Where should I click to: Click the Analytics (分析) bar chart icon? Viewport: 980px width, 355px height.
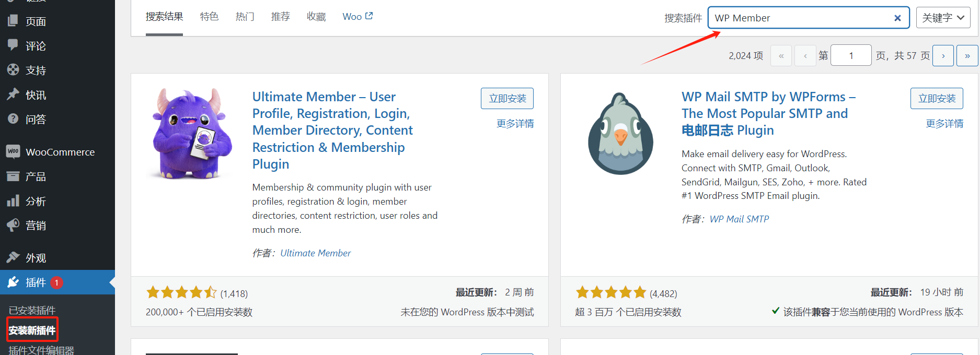click(x=13, y=201)
